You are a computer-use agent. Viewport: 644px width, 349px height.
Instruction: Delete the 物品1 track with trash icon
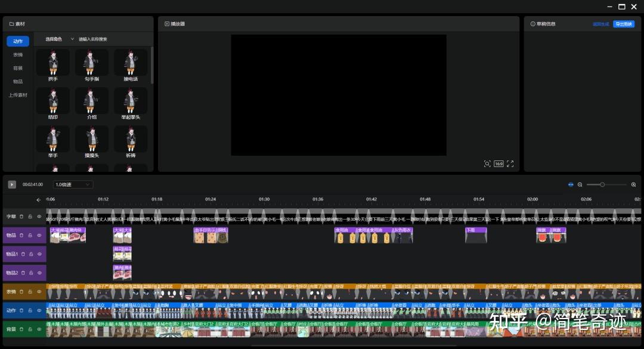tap(23, 254)
